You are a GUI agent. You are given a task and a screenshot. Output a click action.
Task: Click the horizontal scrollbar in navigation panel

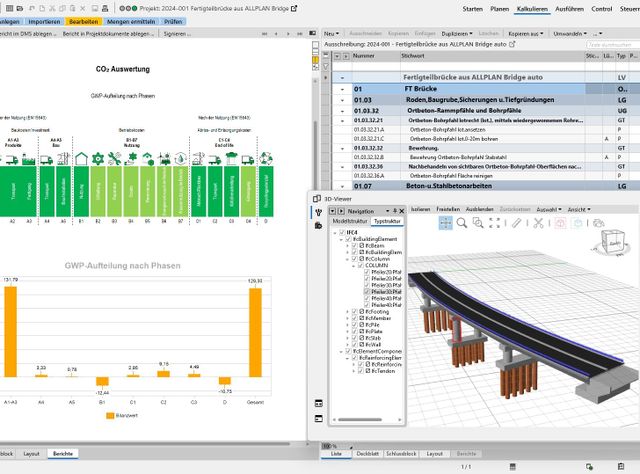pos(360,419)
